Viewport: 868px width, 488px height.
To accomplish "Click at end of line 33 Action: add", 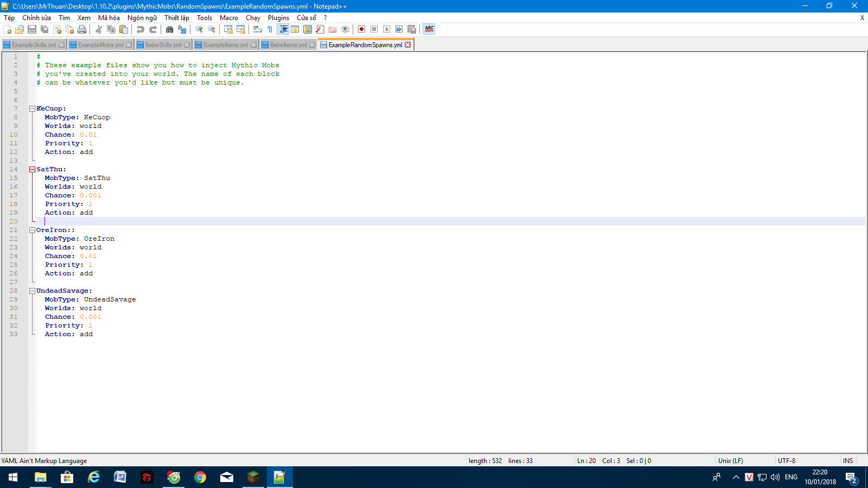I will pos(93,335).
